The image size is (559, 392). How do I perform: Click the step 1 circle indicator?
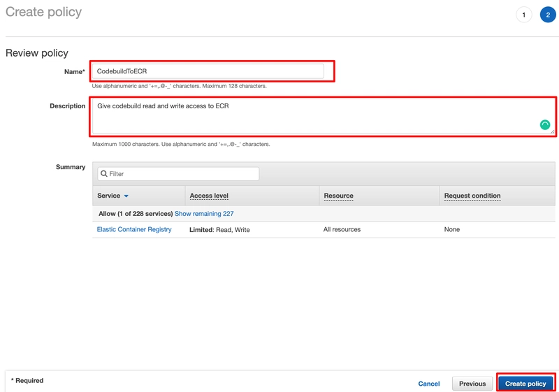tap(523, 15)
